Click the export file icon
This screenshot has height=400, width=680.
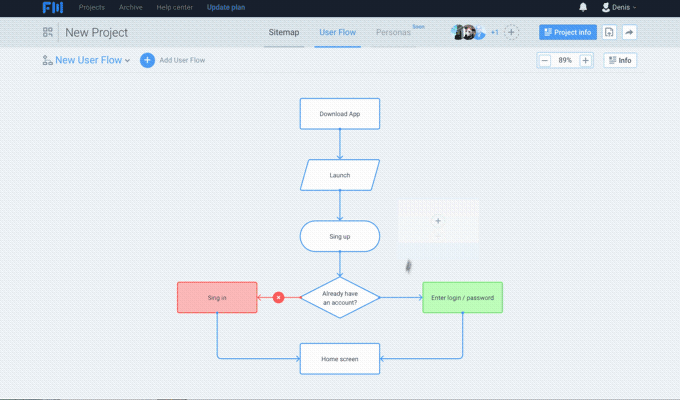[x=609, y=32]
